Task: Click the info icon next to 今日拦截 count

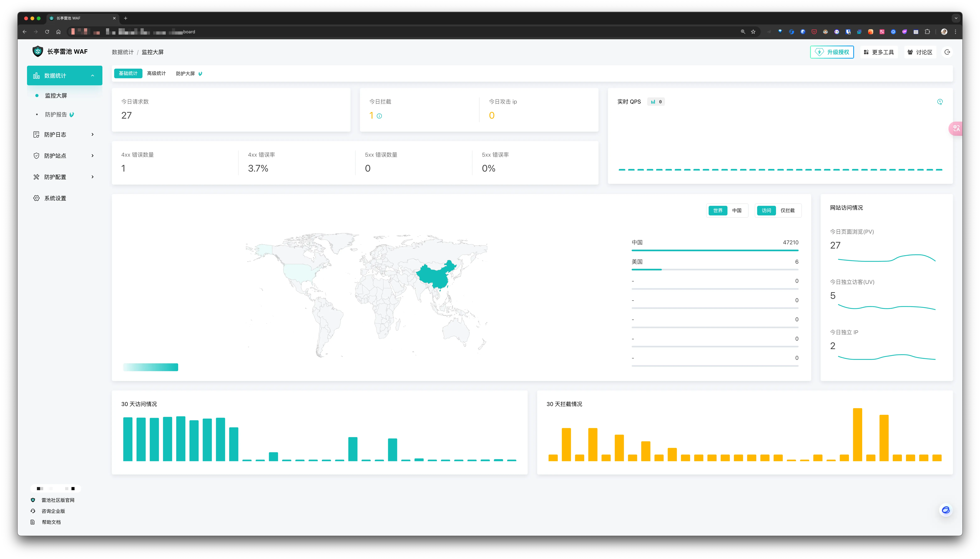Action: [x=379, y=116]
